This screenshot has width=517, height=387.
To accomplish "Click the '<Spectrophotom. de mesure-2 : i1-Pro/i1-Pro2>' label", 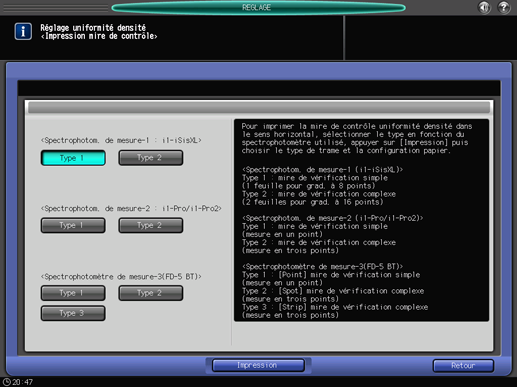I will coord(131,209).
